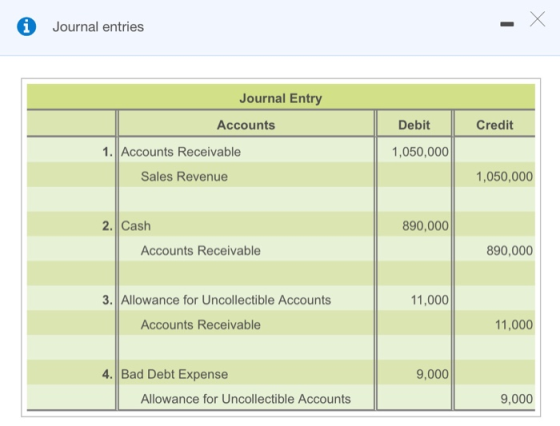Click the 9,000 credit amount
Image resolution: width=560 pixels, height=426 pixels.
516,399
